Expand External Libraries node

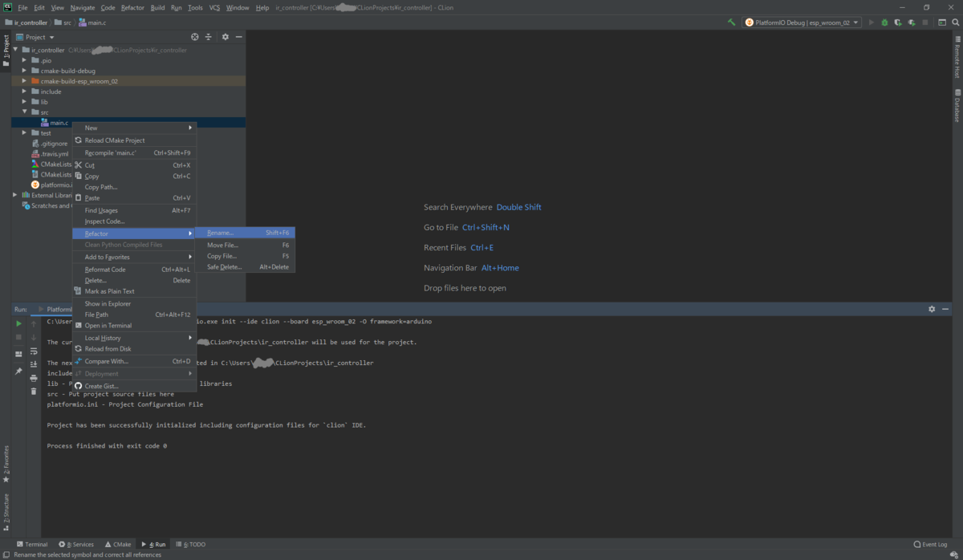coord(15,195)
